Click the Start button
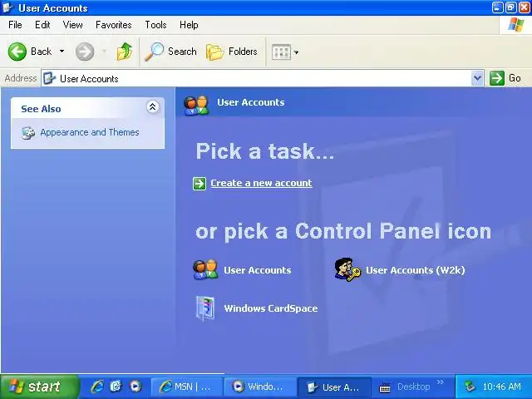 39,387
